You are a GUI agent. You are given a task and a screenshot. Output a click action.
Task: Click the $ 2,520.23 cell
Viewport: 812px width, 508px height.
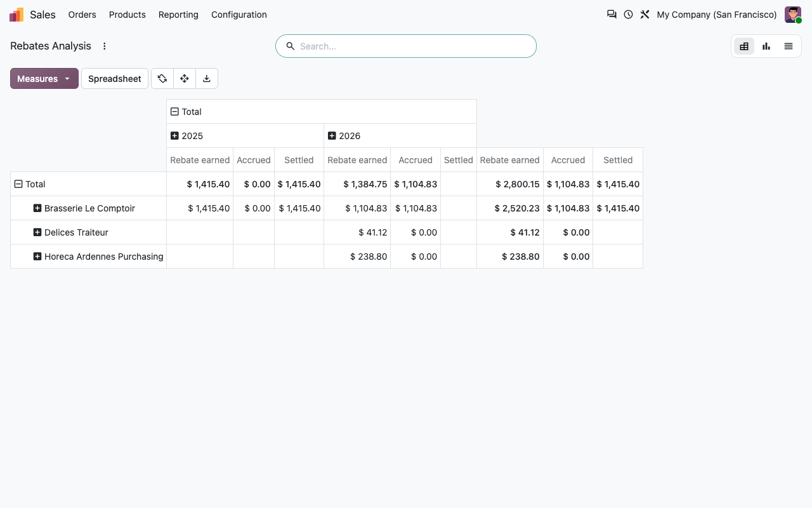[x=510, y=208]
